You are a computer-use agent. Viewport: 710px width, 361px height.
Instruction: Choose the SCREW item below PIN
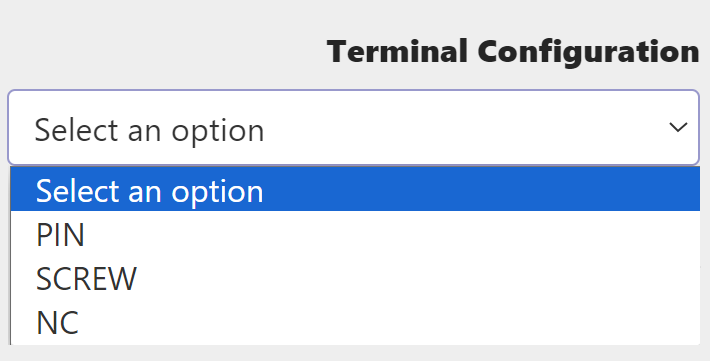coord(355,278)
